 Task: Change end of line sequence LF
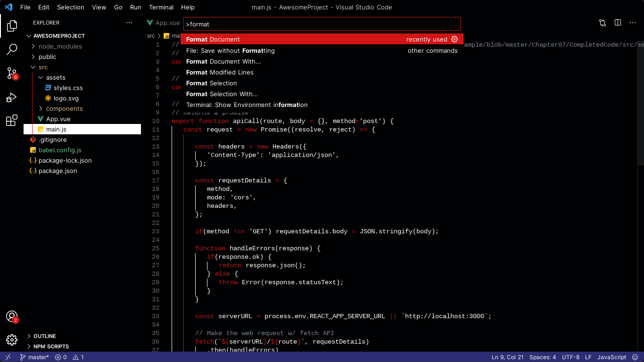[588, 357]
